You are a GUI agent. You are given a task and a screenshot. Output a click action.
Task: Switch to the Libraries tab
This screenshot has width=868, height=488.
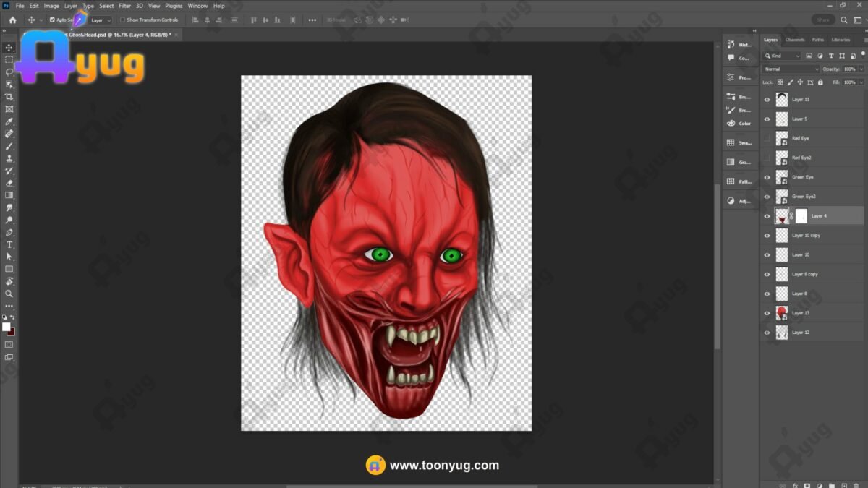pyautogui.click(x=841, y=40)
